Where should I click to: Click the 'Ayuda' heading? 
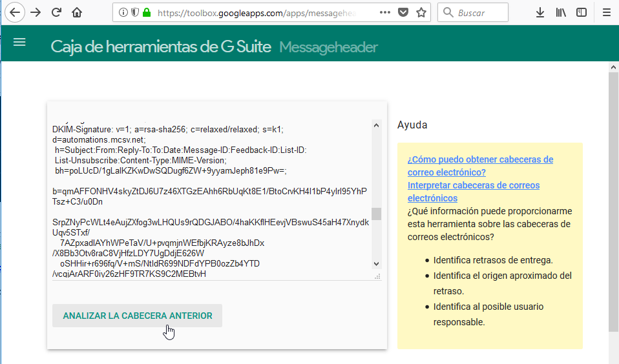(412, 125)
